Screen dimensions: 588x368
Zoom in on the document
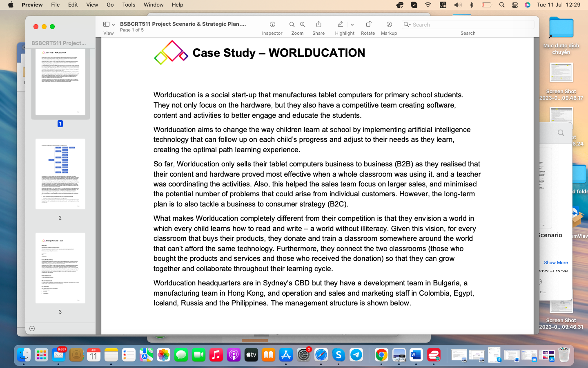pos(303,25)
